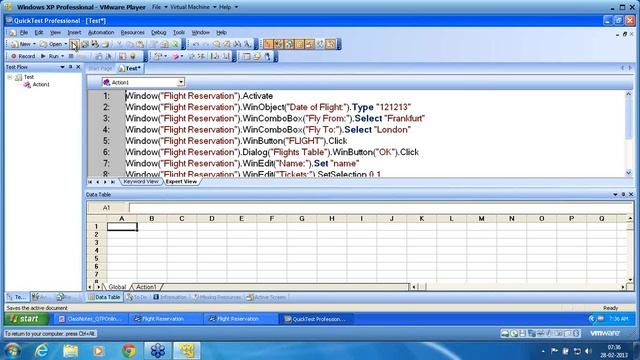This screenshot has height=360, width=640.
Task: Click code line Select "Frankfurt"
Action: pyautogui.click(x=275, y=118)
